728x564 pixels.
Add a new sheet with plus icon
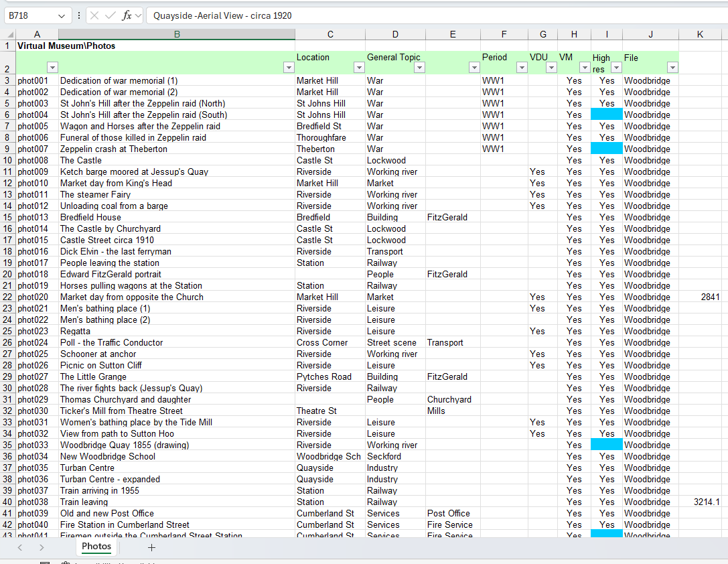151,548
